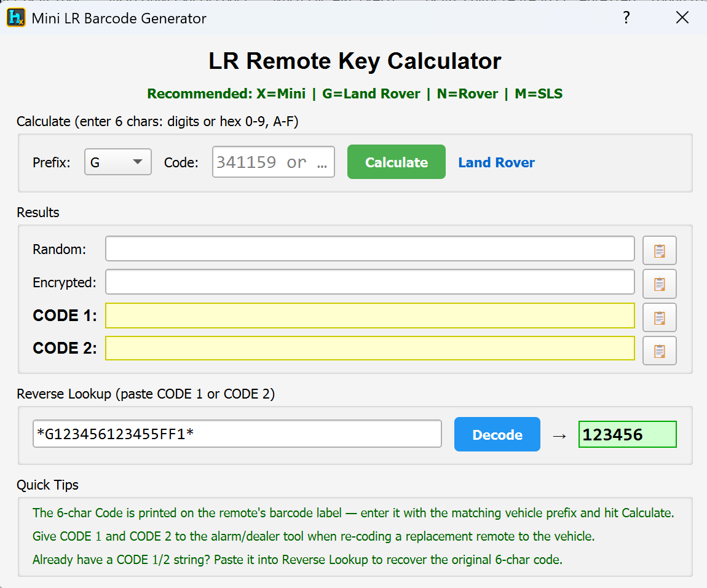Click the Calculate section instruction label
The image size is (707, 588).
click(157, 121)
